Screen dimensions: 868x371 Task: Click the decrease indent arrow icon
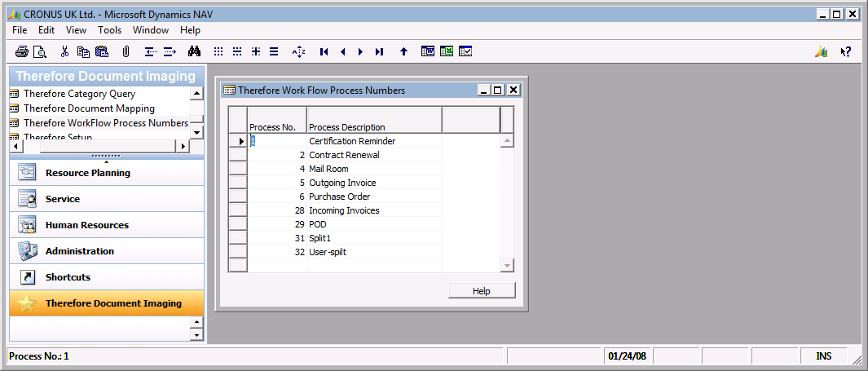coord(151,51)
